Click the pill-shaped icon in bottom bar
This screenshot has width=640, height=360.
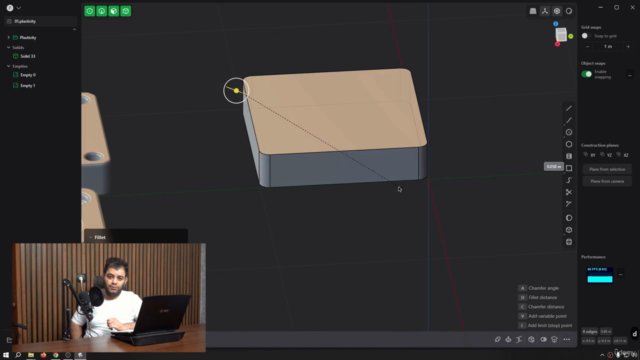[x=543, y=339]
